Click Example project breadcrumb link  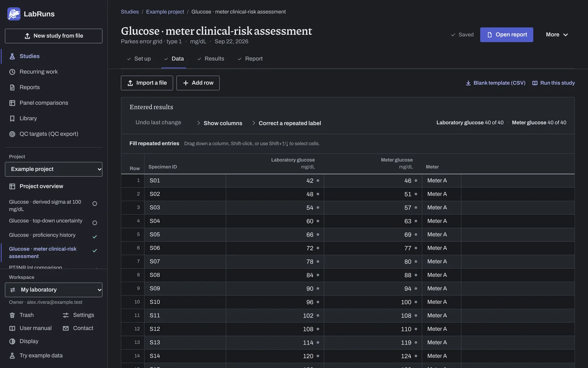tap(165, 12)
